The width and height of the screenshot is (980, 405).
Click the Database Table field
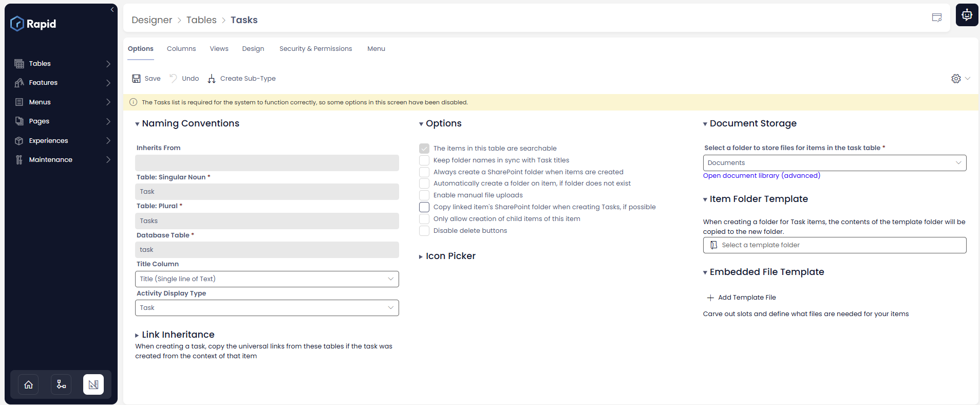267,250
